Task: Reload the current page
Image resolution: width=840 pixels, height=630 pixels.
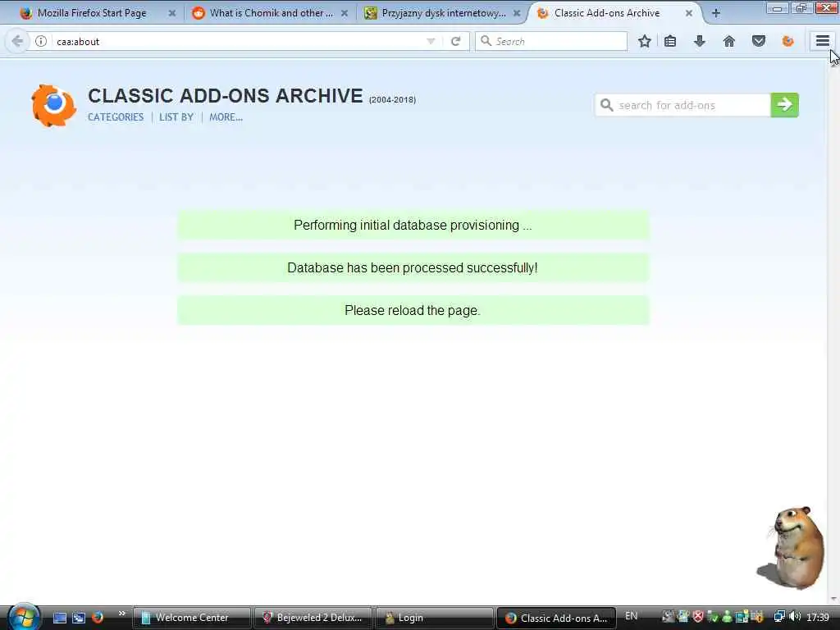Action: [456, 41]
